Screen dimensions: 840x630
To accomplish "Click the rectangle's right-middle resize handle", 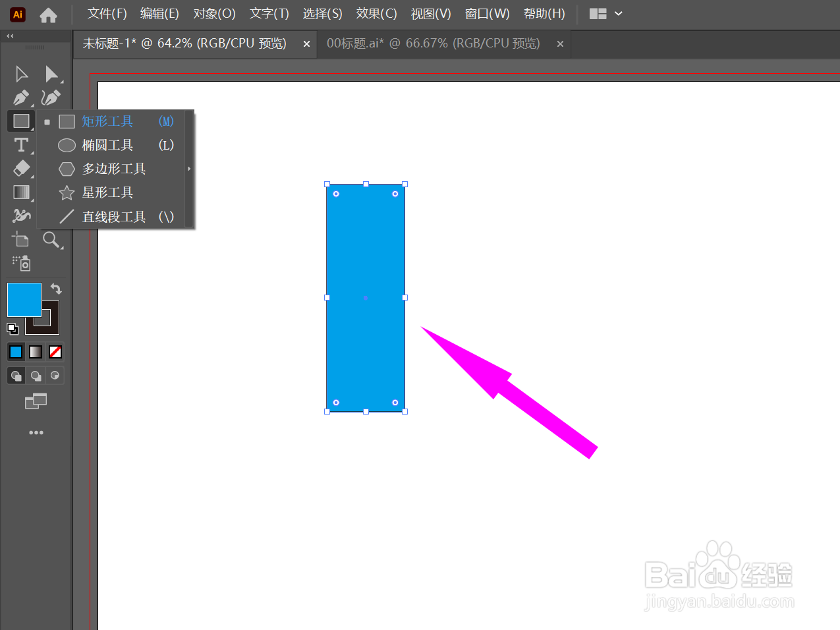I will 405,298.
